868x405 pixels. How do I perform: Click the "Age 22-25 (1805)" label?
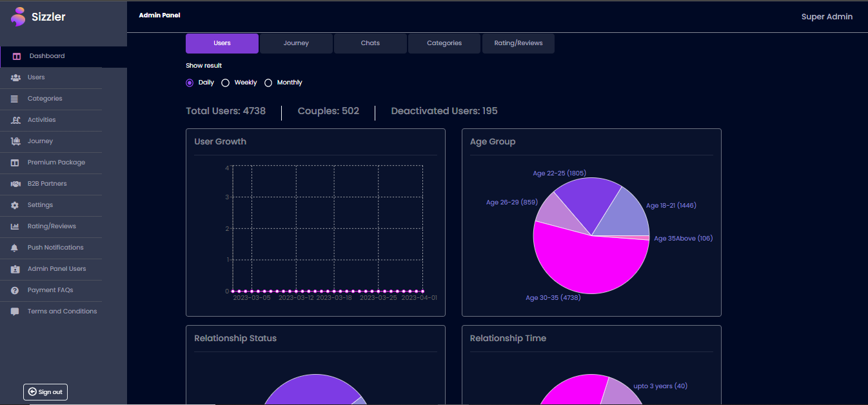pos(560,173)
